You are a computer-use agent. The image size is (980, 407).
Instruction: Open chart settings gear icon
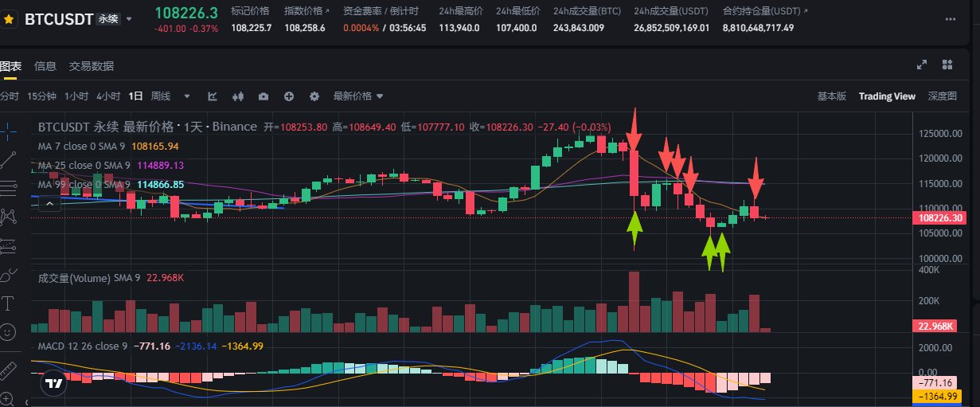click(314, 96)
